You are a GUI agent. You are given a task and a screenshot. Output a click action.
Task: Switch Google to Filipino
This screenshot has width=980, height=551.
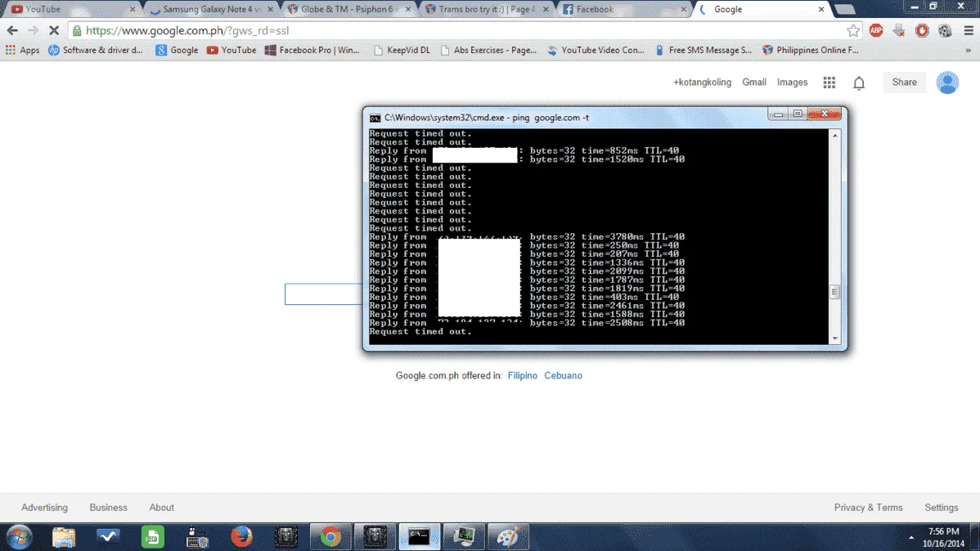pos(523,375)
